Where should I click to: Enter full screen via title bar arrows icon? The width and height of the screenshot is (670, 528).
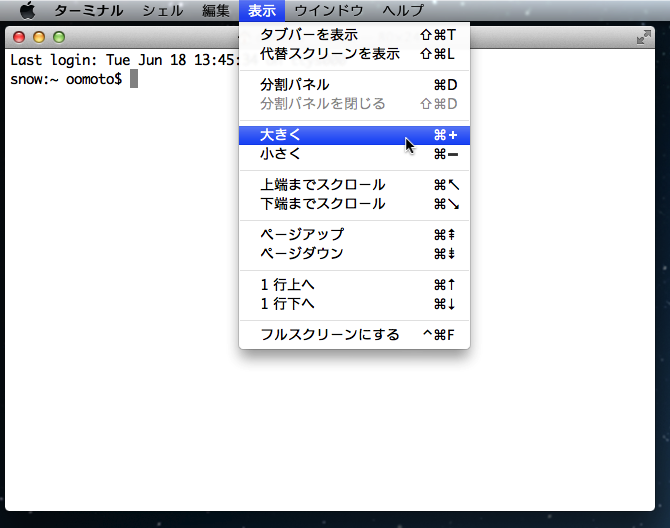(644, 37)
